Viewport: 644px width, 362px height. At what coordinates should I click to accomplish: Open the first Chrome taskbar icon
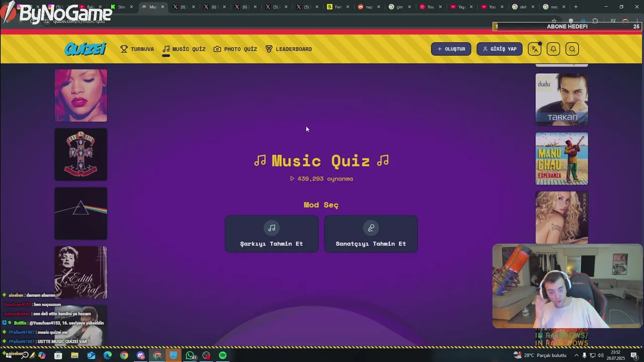tap(124, 355)
